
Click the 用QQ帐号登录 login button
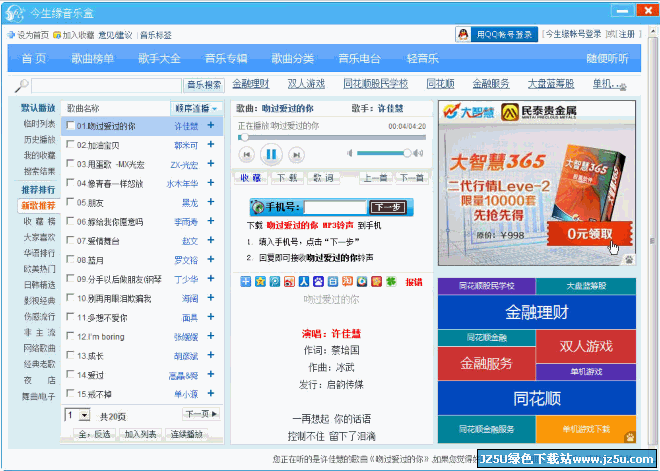(x=496, y=35)
